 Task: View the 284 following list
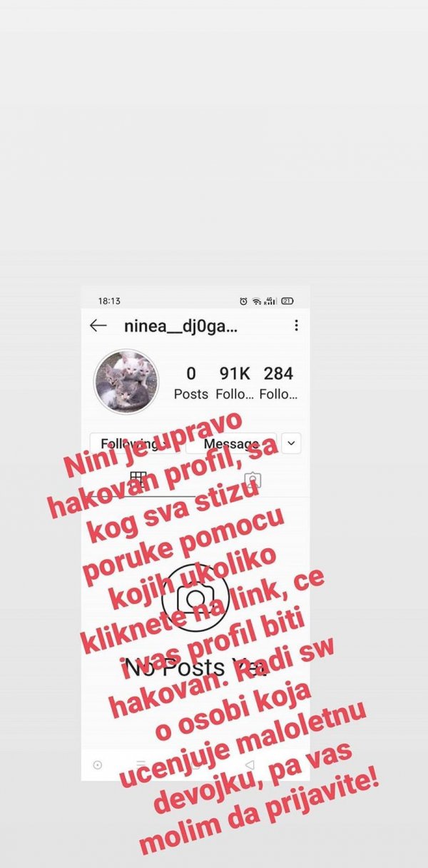point(278,383)
